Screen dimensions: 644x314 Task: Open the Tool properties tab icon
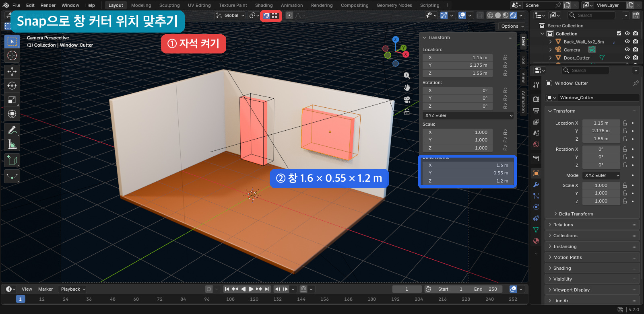tap(536, 85)
